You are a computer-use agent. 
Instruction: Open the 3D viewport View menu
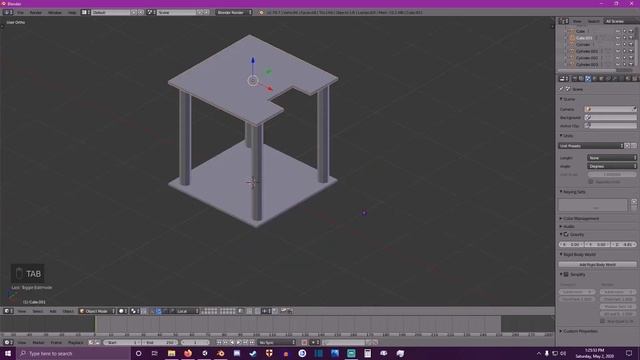click(22, 311)
